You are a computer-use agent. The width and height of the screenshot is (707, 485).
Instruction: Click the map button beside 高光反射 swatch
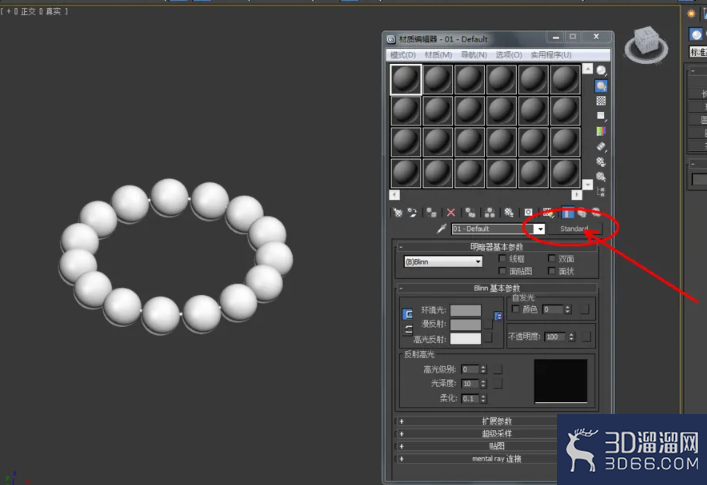(488, 338)
